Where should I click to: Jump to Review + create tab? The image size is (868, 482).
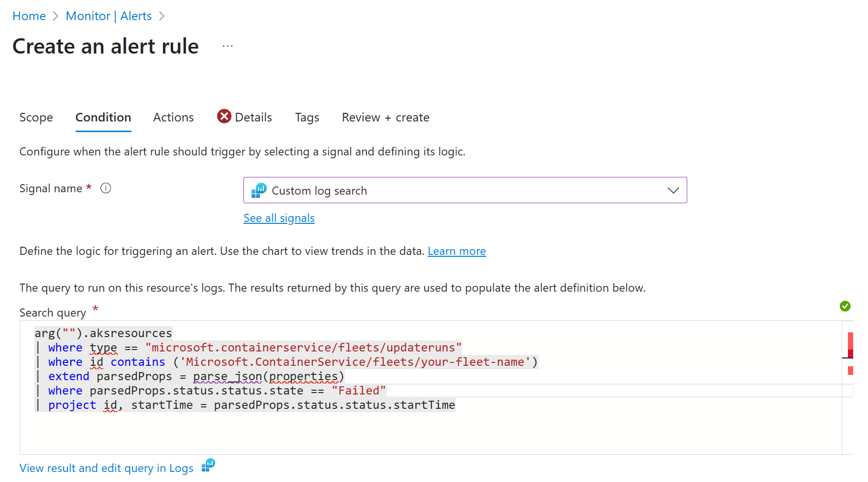(385, 118)
